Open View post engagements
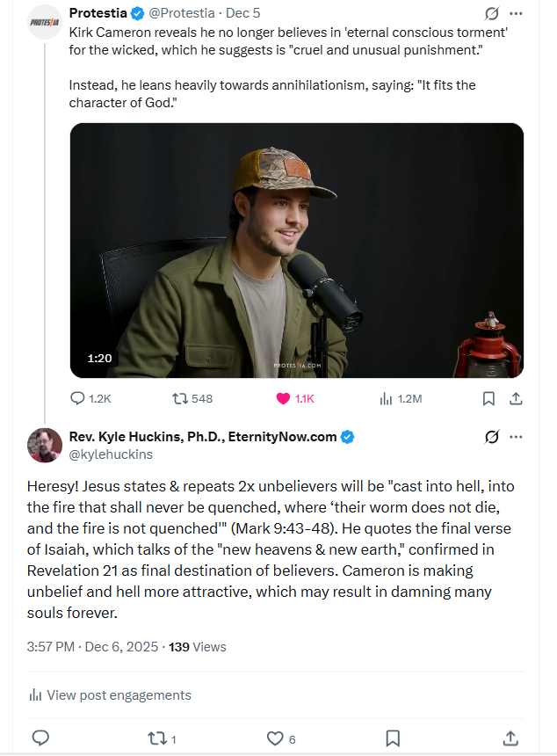 111,695
